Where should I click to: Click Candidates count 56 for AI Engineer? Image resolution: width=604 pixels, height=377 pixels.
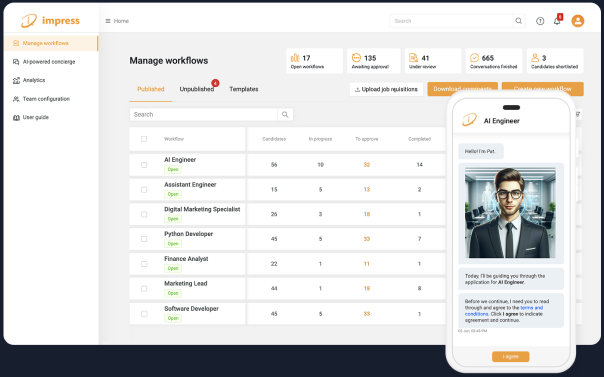point(274,165)
